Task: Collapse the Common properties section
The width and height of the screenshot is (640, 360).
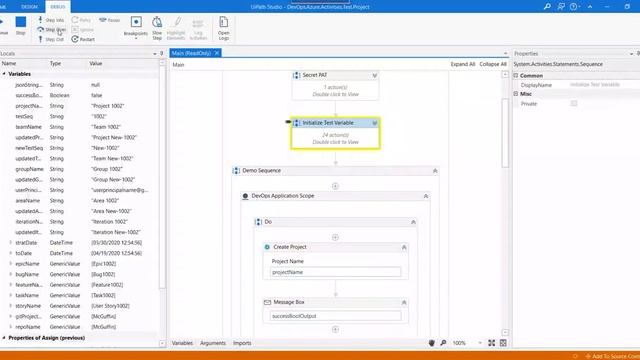Action: pyautogui.click(x=516, y=76)
